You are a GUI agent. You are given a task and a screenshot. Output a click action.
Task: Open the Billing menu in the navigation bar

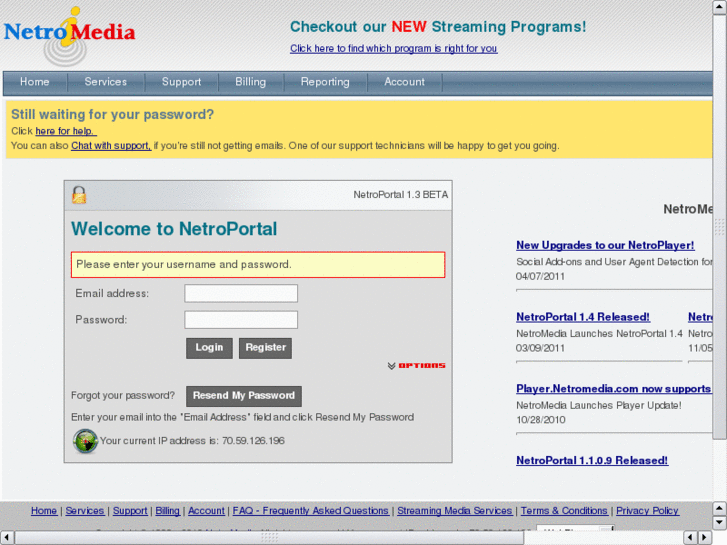coord(250,82)
